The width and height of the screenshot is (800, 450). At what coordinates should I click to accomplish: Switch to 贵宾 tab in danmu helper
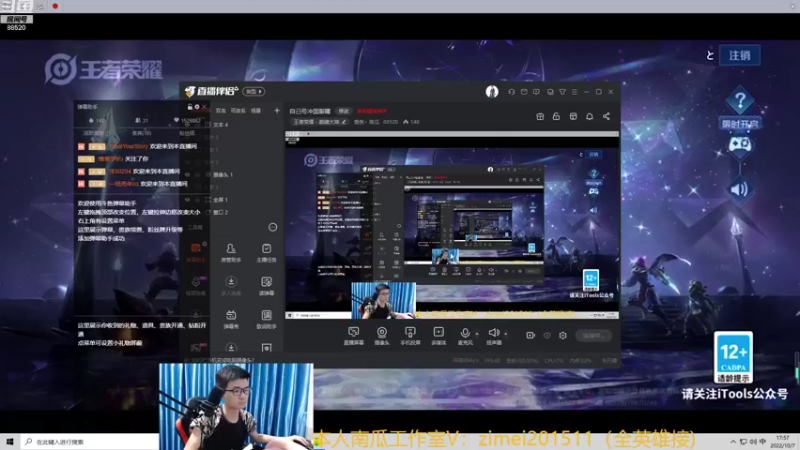(141, 133)
